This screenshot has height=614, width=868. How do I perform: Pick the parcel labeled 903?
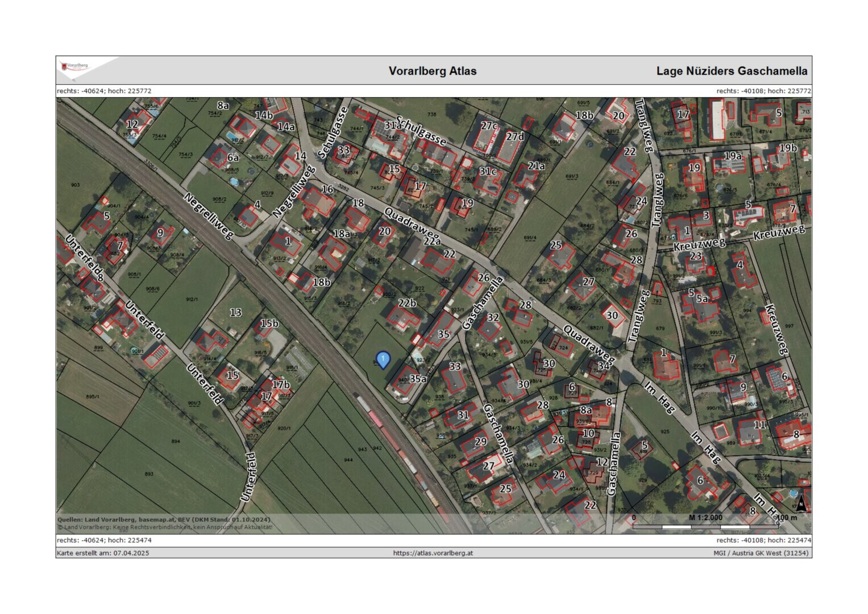coord(75,185)
